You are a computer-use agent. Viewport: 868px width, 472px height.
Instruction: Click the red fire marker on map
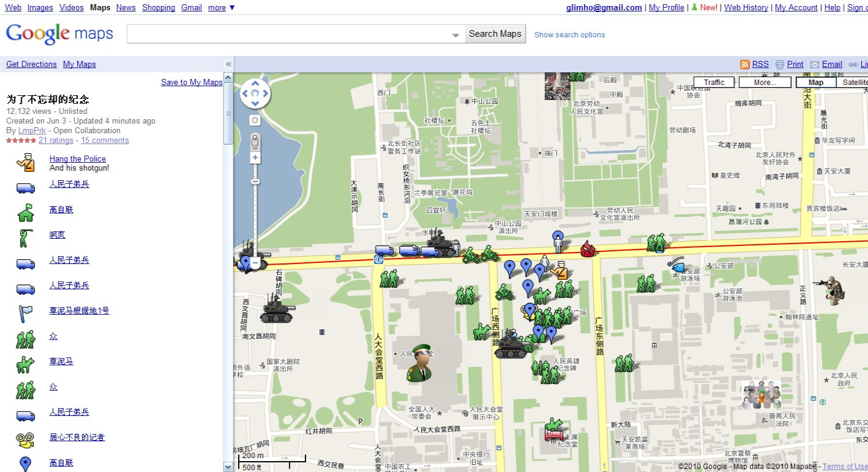586,248
